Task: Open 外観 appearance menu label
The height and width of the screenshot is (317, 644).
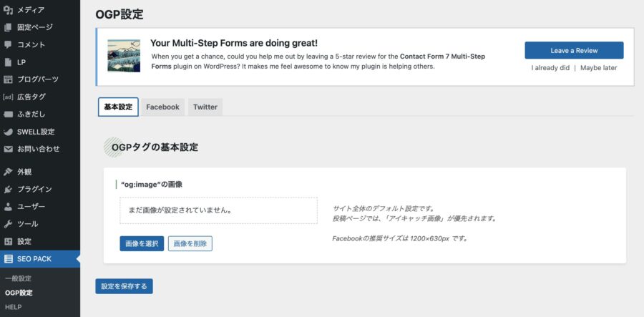Action: 24,172
